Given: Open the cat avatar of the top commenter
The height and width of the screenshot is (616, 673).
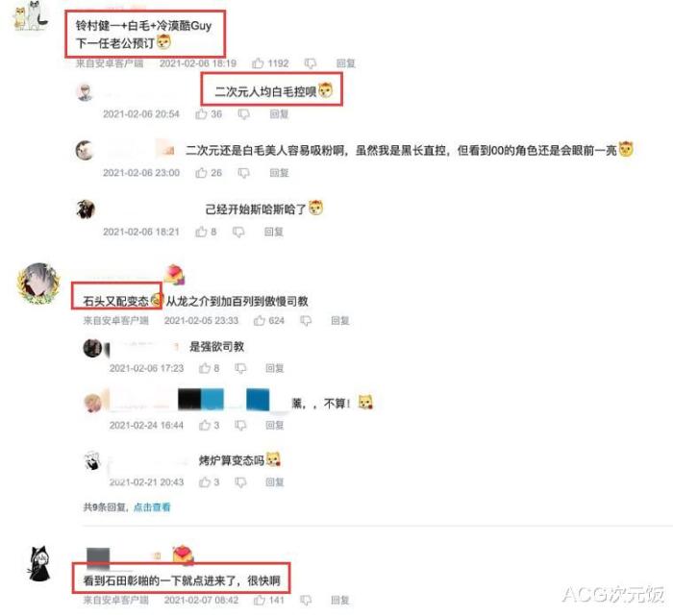Looking at the screenshot, I should 31,16.
